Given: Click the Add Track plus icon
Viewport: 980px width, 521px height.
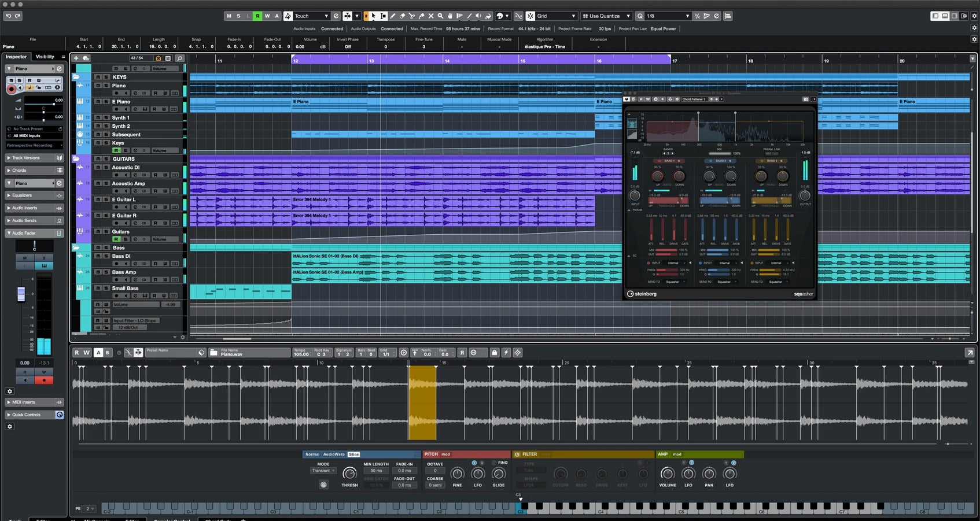Looking at the screenshot, I should [x=76, y=58].
